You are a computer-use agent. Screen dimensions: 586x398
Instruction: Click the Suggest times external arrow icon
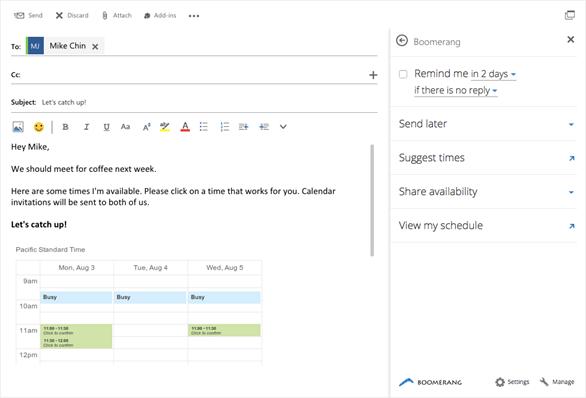[571, 158]
